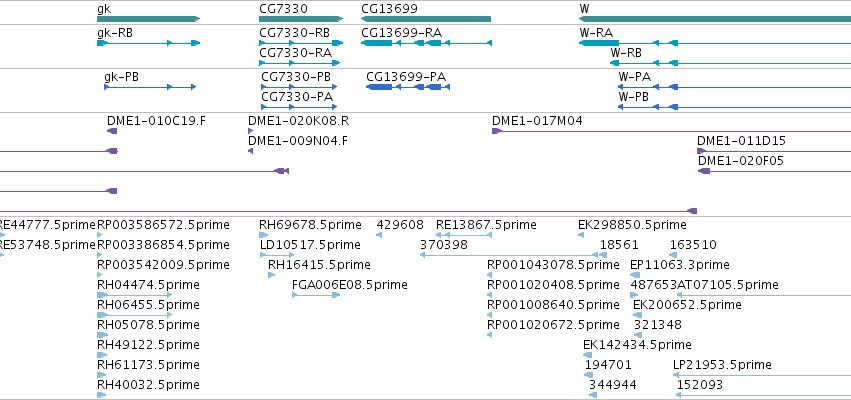Viewport: 851px width, 400px height.
Task: Click the 370398 feature label
Action: click(x=443, y=245)
